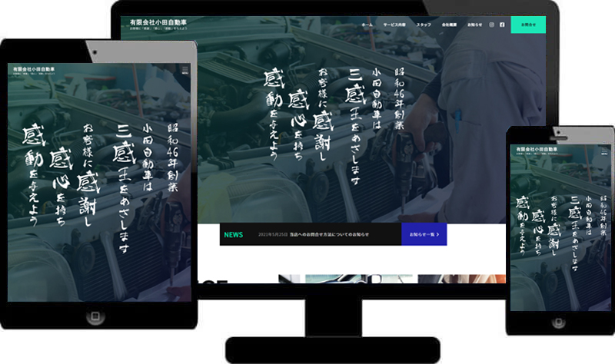Click the blue お知らせ一覧 button
This screenshot has width=615, height=364.
tap(424, 234)
